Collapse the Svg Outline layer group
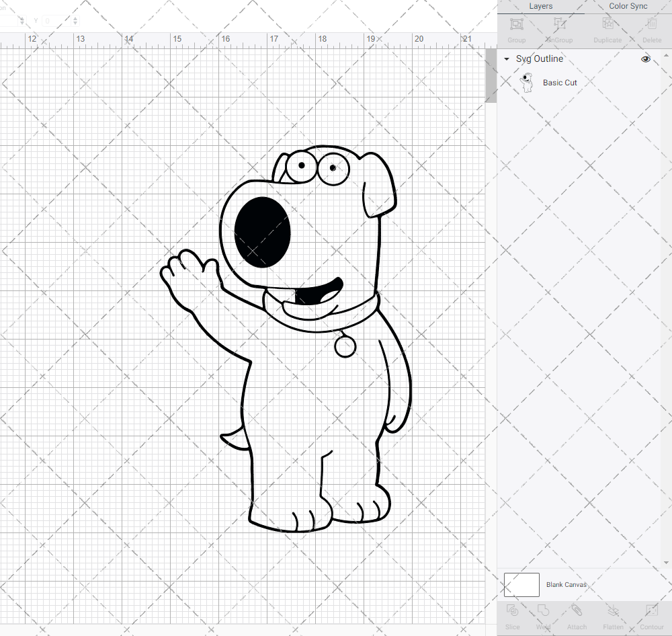The width and height of the screenshot is (672, 636). [506, 59]
